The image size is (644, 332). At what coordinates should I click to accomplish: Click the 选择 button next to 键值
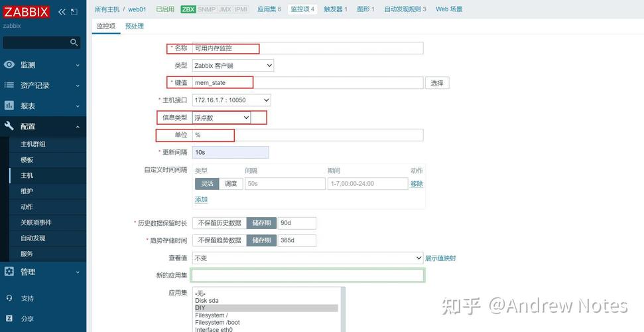pyautogui.click(x=437, y=83)
